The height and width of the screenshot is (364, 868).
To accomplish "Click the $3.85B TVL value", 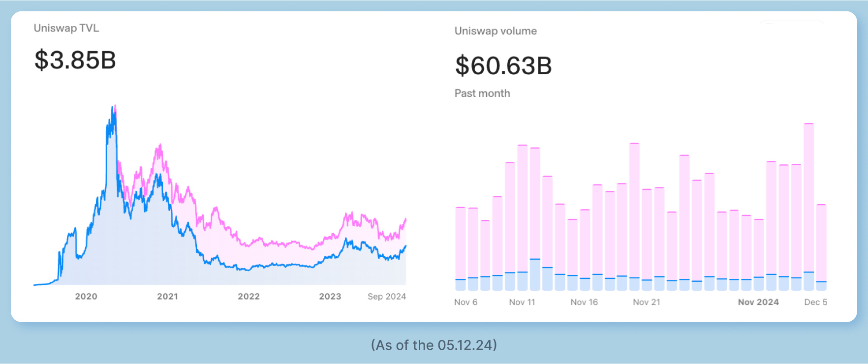I will [x=75, y=60].
